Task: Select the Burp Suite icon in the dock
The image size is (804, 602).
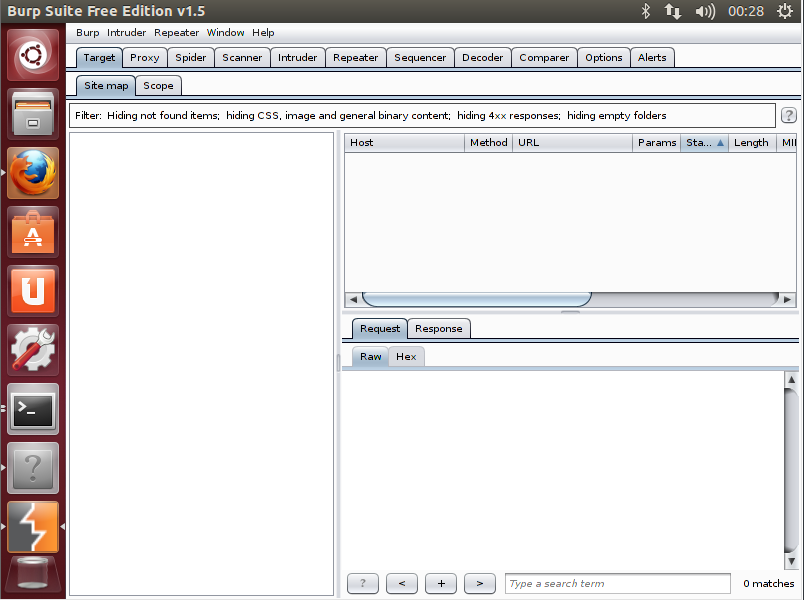Action: click(x=33, y=527)
